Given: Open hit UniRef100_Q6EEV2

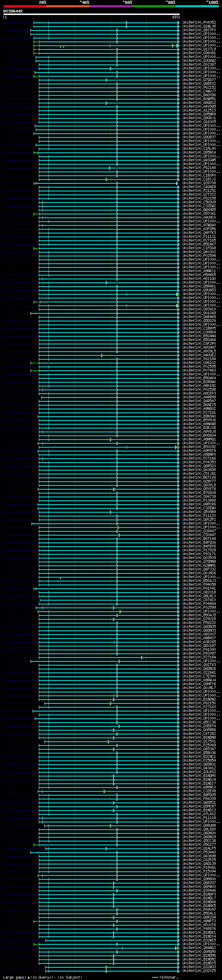Looking at the screenshot, I should pyautogui.click(x=199, y=84).
